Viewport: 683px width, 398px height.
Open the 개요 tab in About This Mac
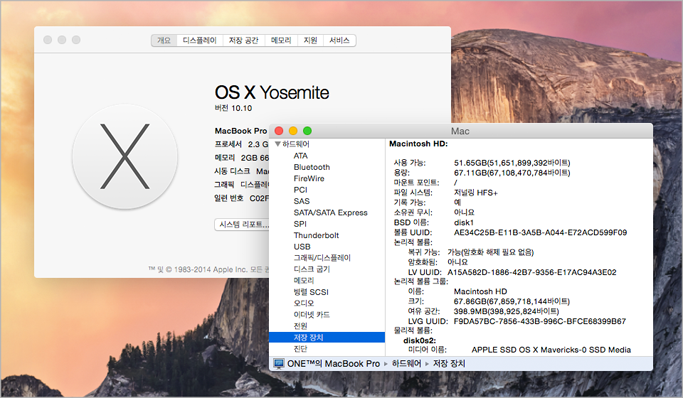[x=164, y=40]
